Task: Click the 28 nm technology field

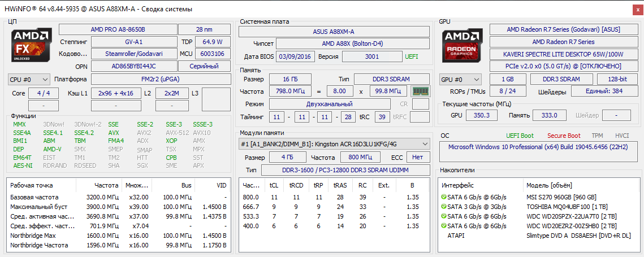Action: (205, 29)
